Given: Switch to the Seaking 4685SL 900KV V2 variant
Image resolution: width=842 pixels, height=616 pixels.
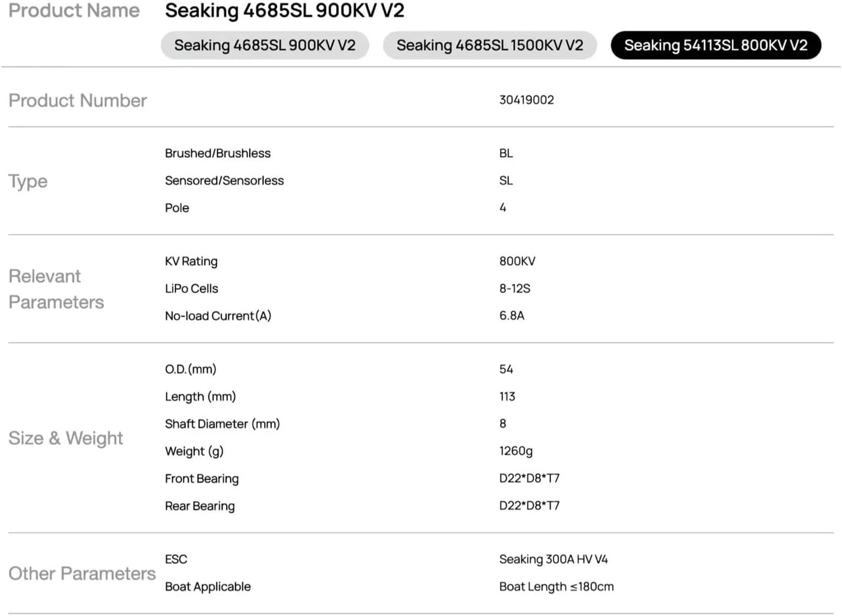Looking at the screenshot, I should (265, 45).
